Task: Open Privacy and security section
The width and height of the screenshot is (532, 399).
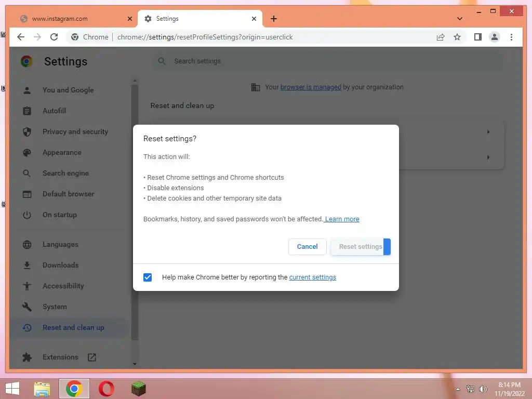Action: (x=75, y=131)
